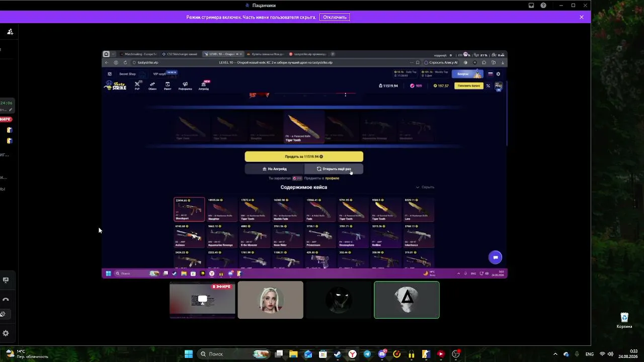Click the yellow Продать за 11519.94 button
Screen dimensions: 644x362
tap(304, 157)
